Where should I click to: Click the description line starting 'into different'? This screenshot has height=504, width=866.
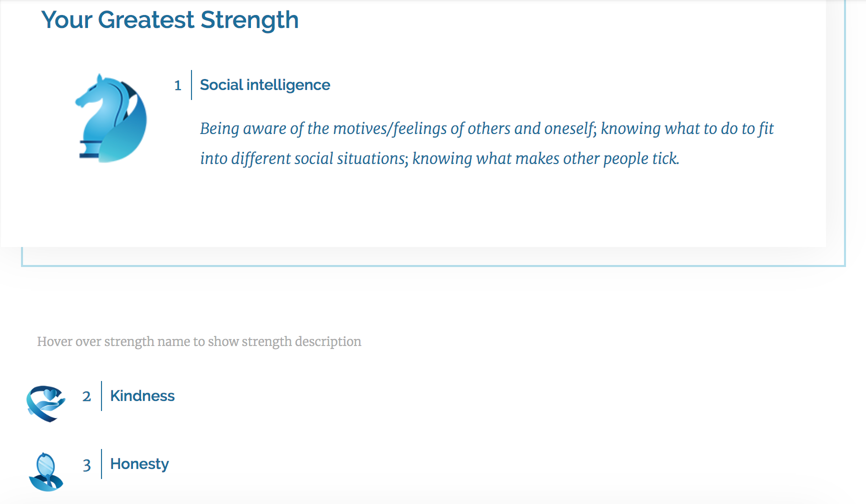(439, 159)
